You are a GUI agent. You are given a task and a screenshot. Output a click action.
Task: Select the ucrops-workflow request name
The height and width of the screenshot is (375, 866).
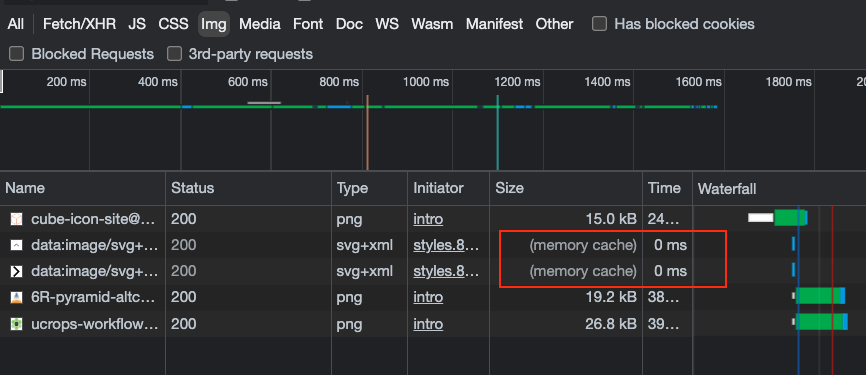pyautogui.click(x=95, y=324)
